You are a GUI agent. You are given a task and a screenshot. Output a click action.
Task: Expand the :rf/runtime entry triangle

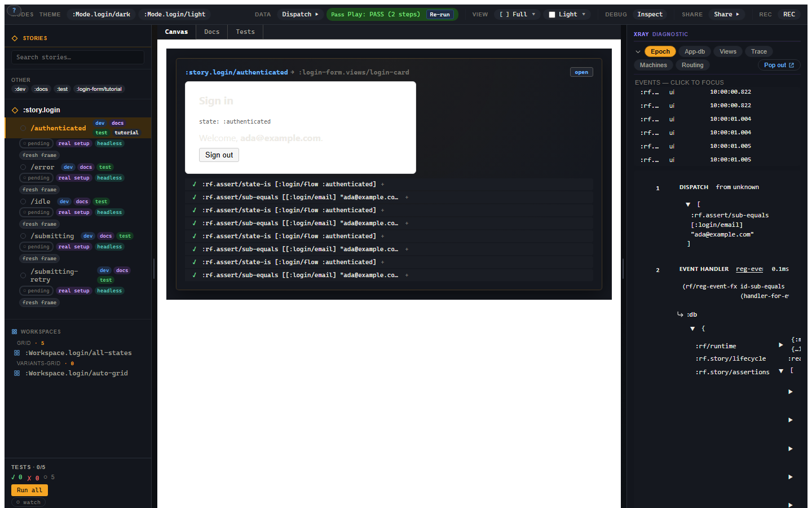click(x=781, y=345)
